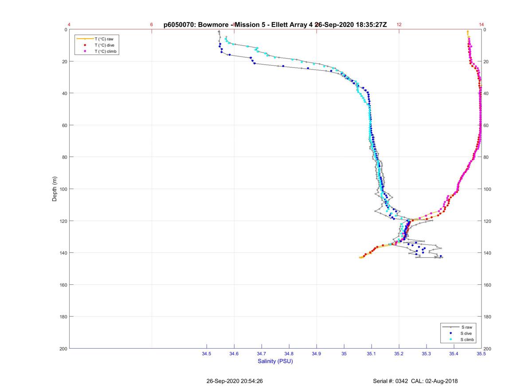Click the 35.1 salinity tick label
Image resolution: width=532 pixels, height=392 pixels.
372,354
